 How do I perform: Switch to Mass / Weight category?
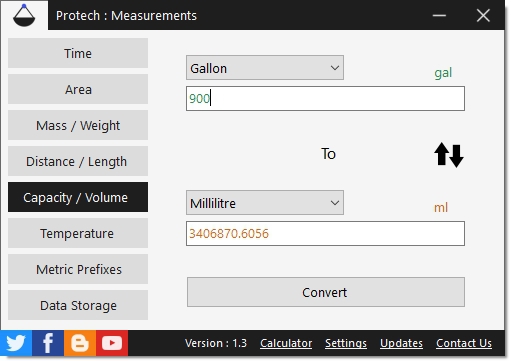pyautogui.click(x=78, y=125)
